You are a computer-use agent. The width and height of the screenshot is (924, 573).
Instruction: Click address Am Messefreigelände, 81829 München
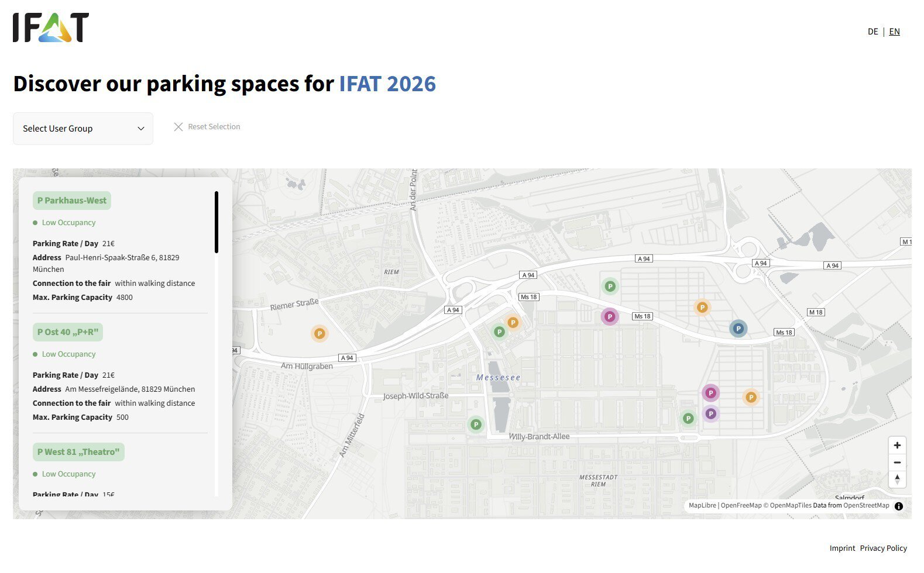(130, 389)
